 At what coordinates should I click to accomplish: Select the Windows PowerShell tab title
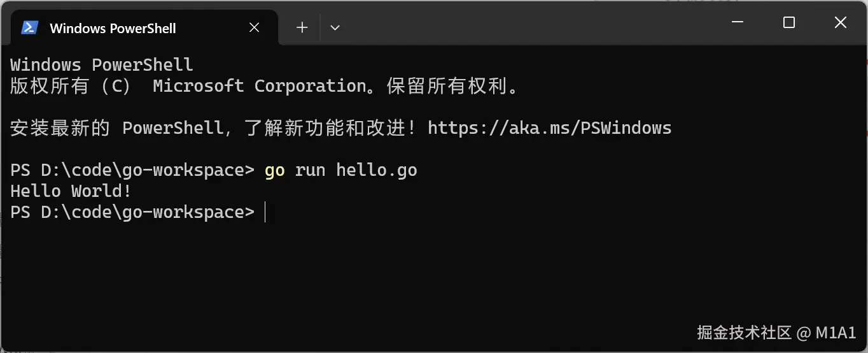(113, 28)
